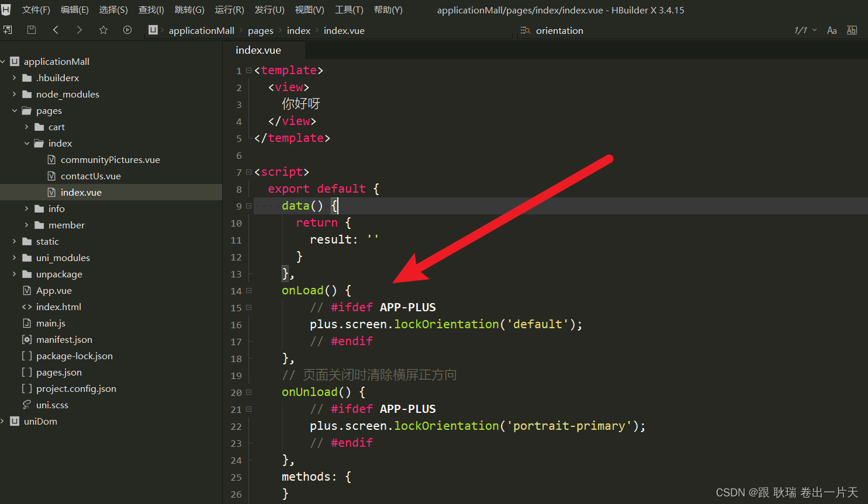Open the 发行(U) menu
Image resolution: width=868 pixels, height=504 pixels.
point(269,10)
